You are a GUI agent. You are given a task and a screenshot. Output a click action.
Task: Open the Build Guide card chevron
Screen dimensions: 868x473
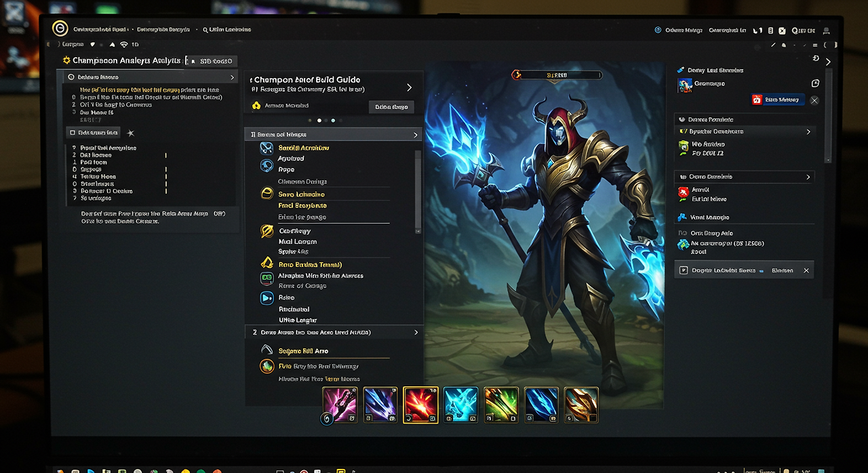coord(409,87)
